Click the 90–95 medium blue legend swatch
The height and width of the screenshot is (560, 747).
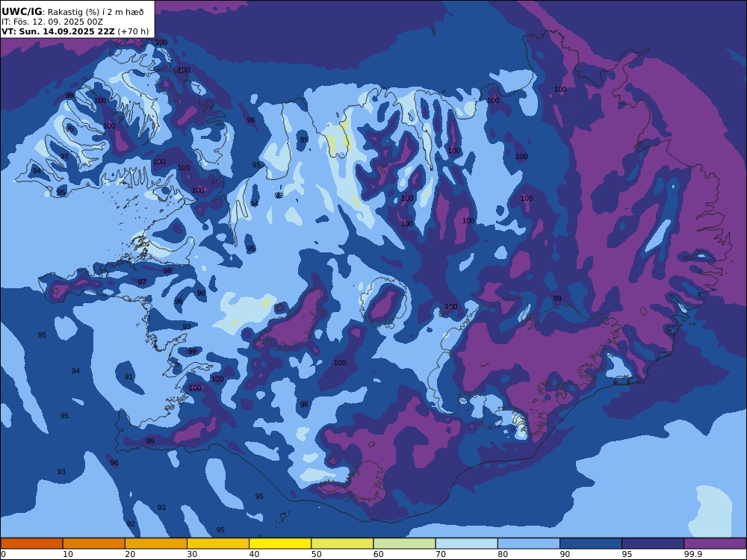pos(591,544)
